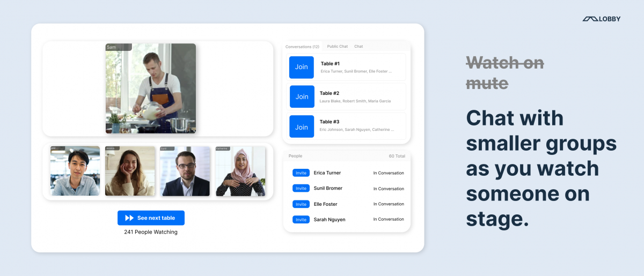Join Table #2 conversation

point(302,96)
